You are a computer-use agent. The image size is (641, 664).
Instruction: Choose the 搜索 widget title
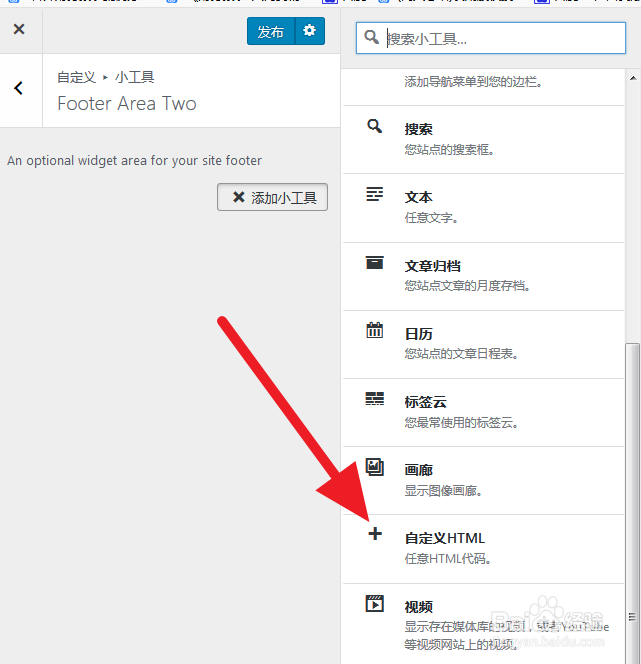418,129
